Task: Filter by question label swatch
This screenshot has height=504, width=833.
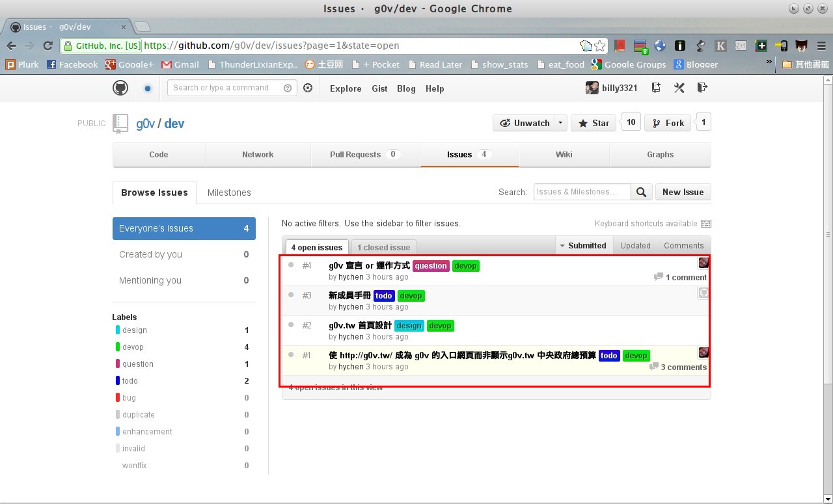Action: [x=118, y=364]
